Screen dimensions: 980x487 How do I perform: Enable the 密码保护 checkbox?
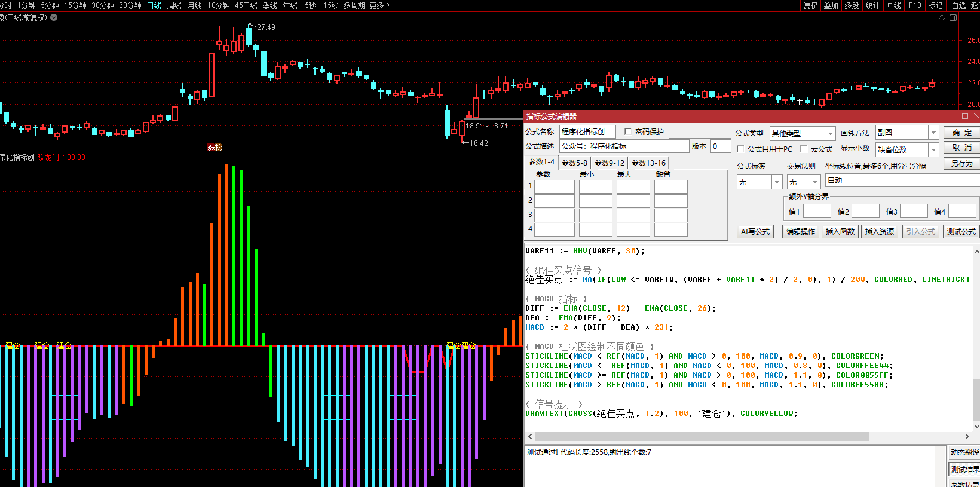628,131
